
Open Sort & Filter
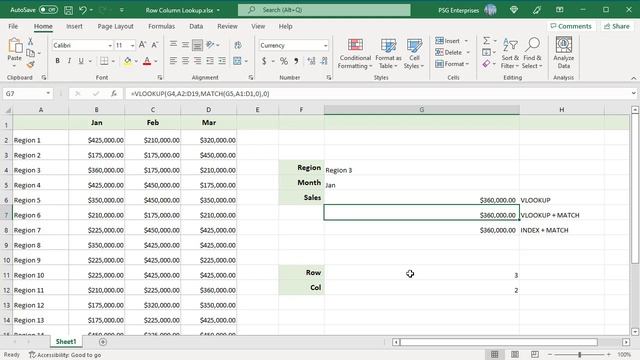(x=510, y=53)
